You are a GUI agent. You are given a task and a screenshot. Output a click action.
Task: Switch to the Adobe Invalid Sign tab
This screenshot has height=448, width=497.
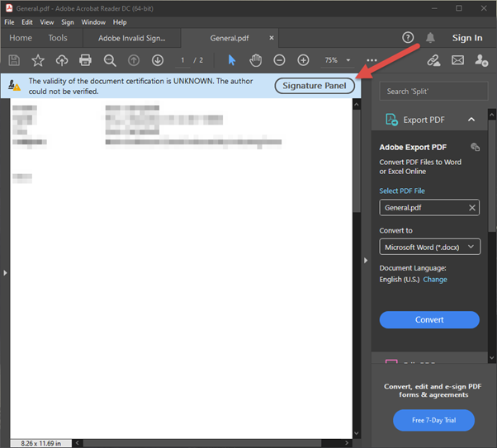click(132, 38)
